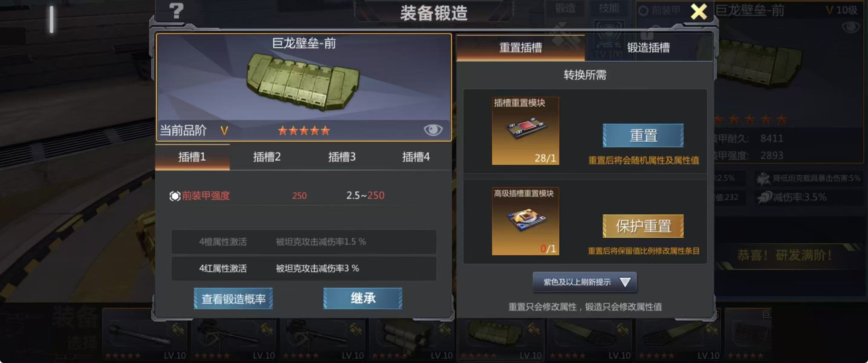Switch to the 插槽2 tab

[267, 157]
